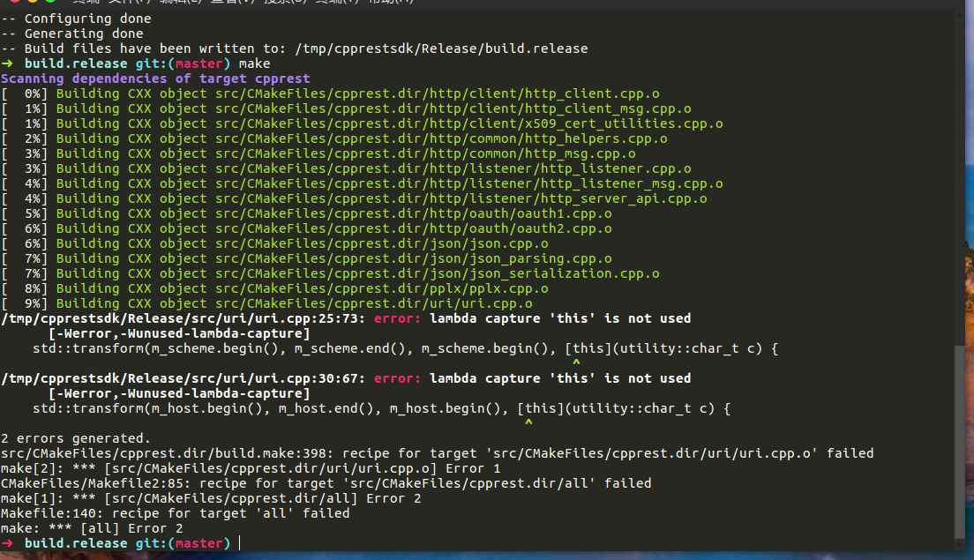This screenshot has height=560, width=974.
Task: Click the error location 'uri.cpp:25:73:'
Action: [184, 318]
